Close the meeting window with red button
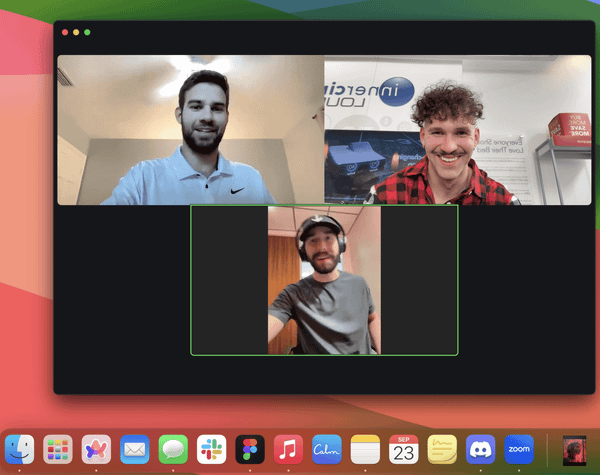Image resolution: width=600 pixels, height=475 pixels. [x=65, y=32]
